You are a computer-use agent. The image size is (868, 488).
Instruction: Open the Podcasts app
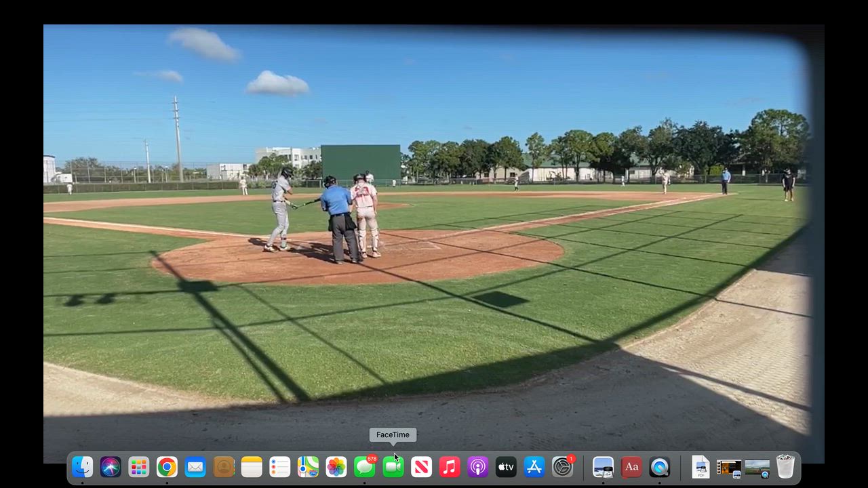tap(477, 467)
